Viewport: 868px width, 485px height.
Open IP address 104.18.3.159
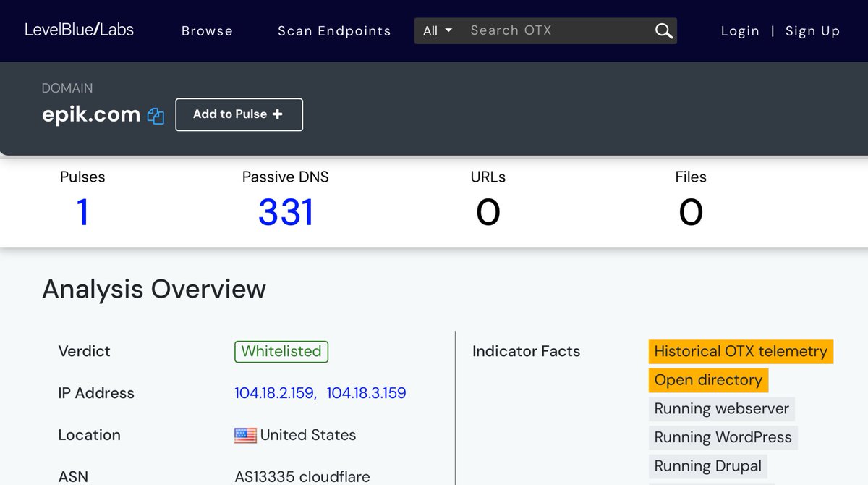[x=366, y=393]
